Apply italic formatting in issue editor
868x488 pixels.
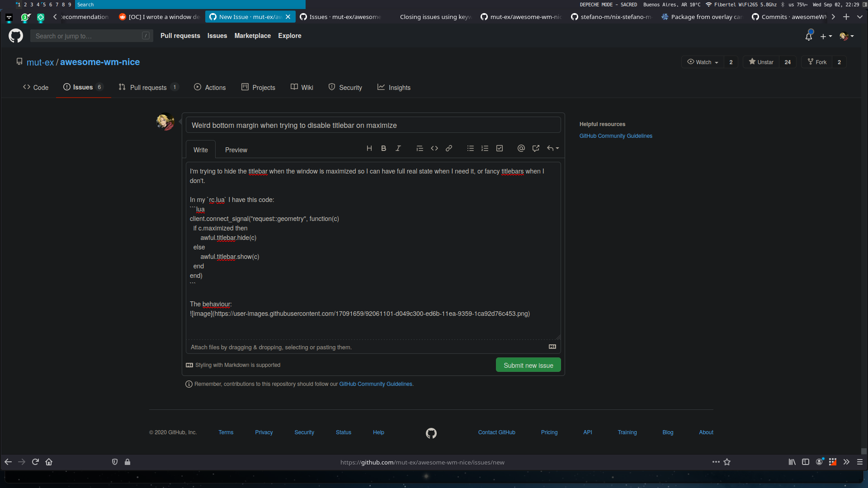pos(398,148)
